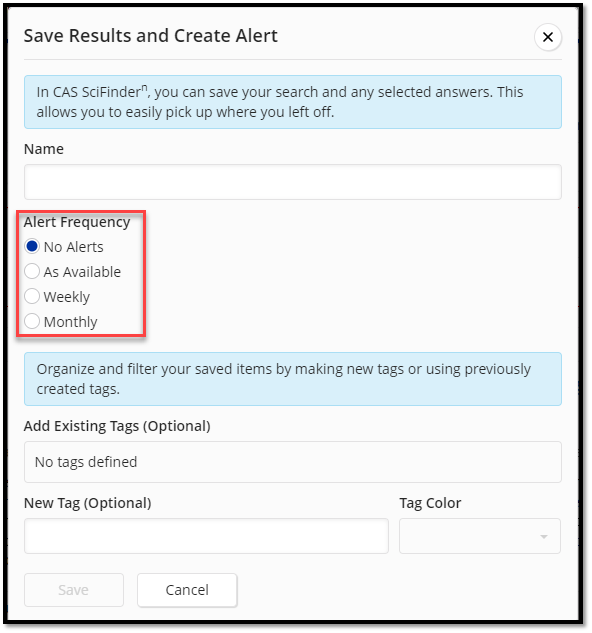Select the No Alerts radio button
Image resolution: width=592 pixels, height=633 pixels.
click(32, 246)
